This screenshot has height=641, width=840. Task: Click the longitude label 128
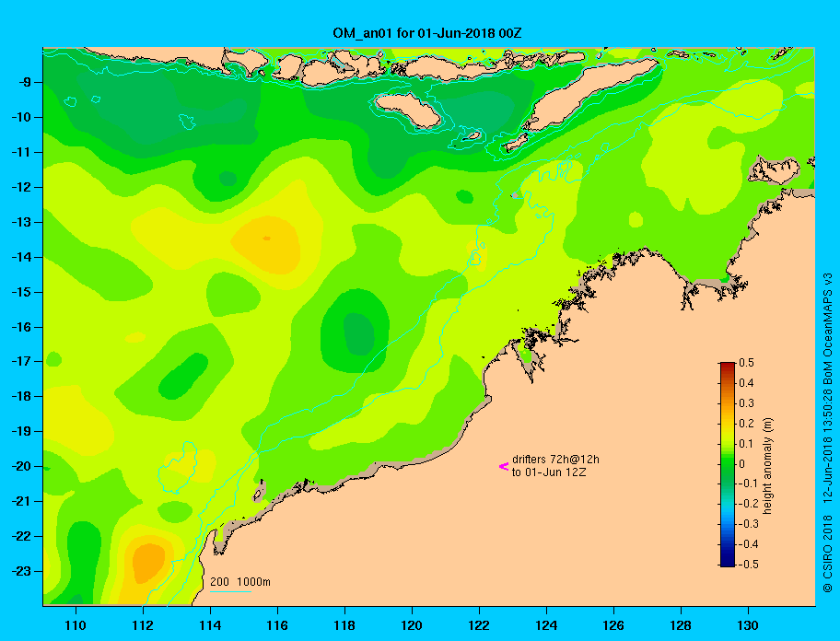pos(681,625)
